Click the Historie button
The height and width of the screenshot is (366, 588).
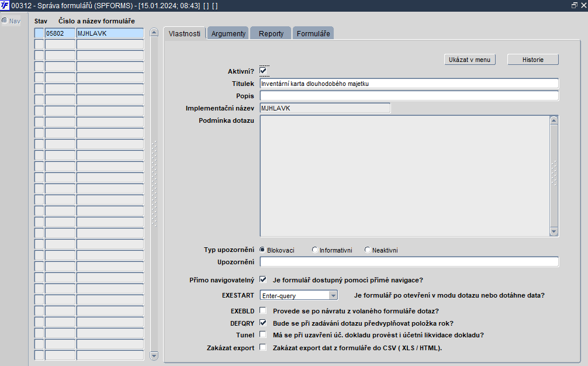pos(533,60)
